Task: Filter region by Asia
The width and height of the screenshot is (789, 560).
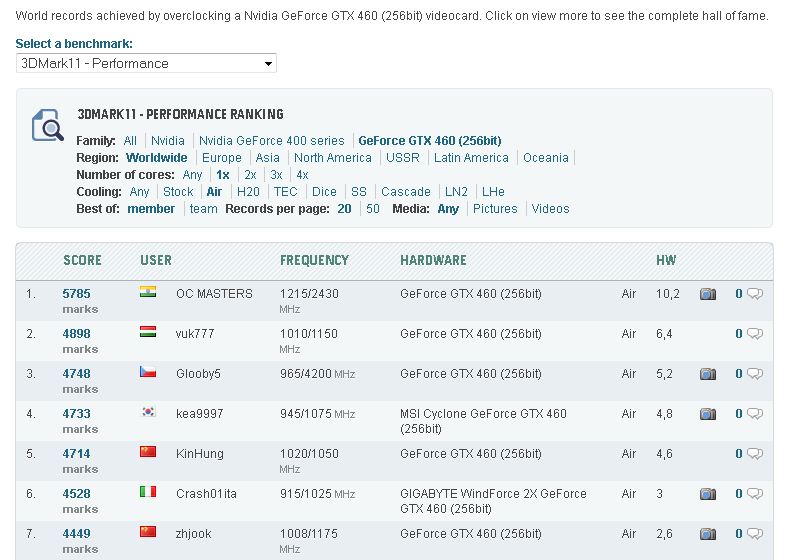Action: [x=268, y=158]
